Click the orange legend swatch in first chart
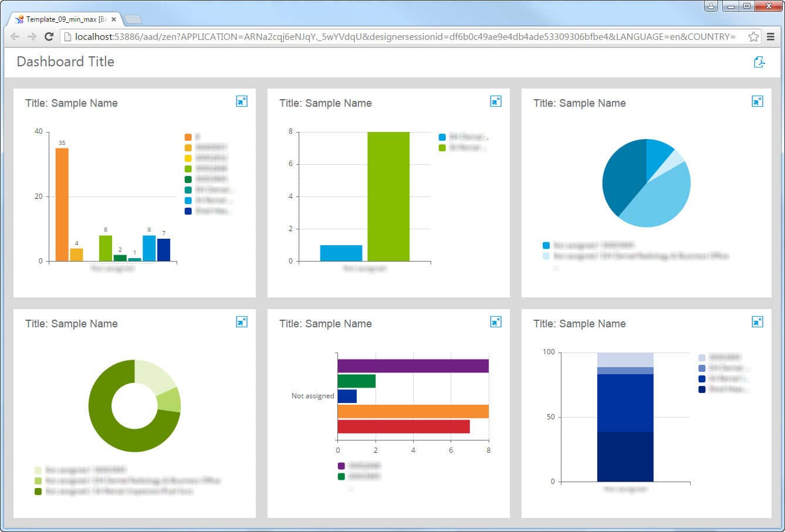 pos(188,137)
